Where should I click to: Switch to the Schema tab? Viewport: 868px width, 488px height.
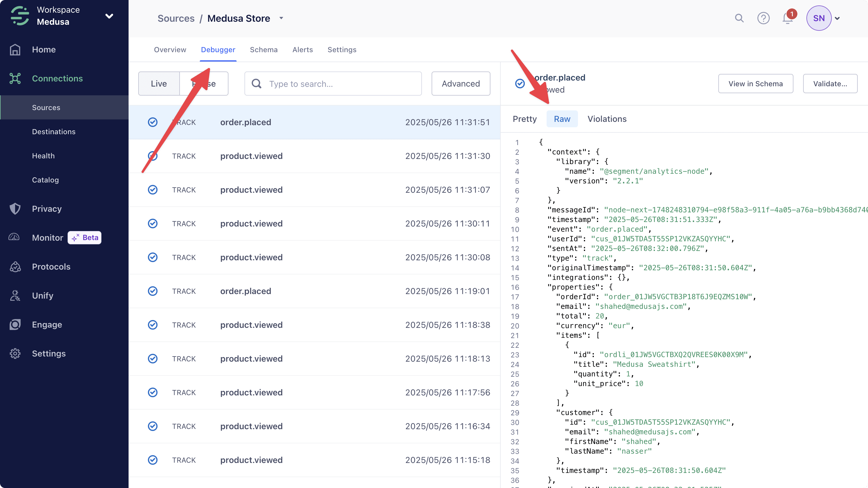[x=264, y=49]
